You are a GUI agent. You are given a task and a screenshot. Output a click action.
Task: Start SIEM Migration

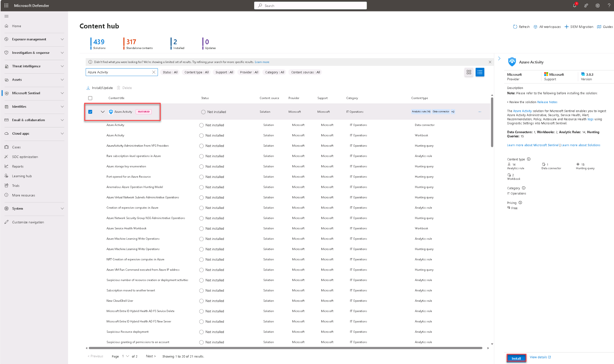click(579, 27)
